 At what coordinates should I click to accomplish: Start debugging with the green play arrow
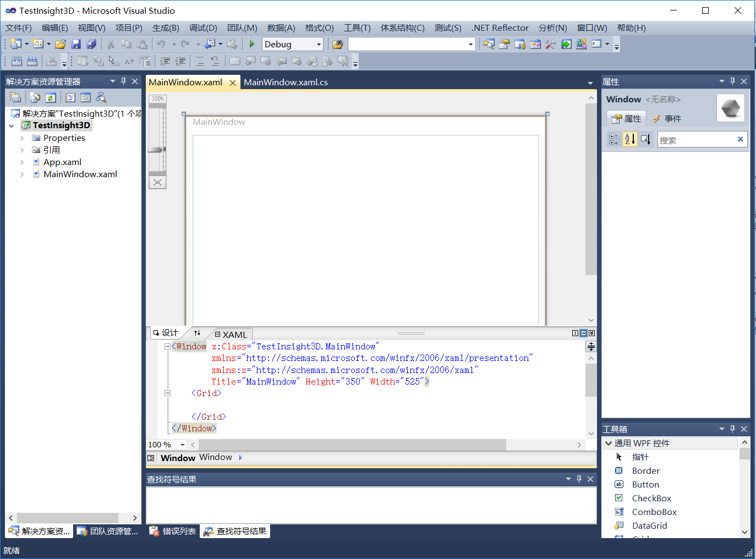click(251, 44)
